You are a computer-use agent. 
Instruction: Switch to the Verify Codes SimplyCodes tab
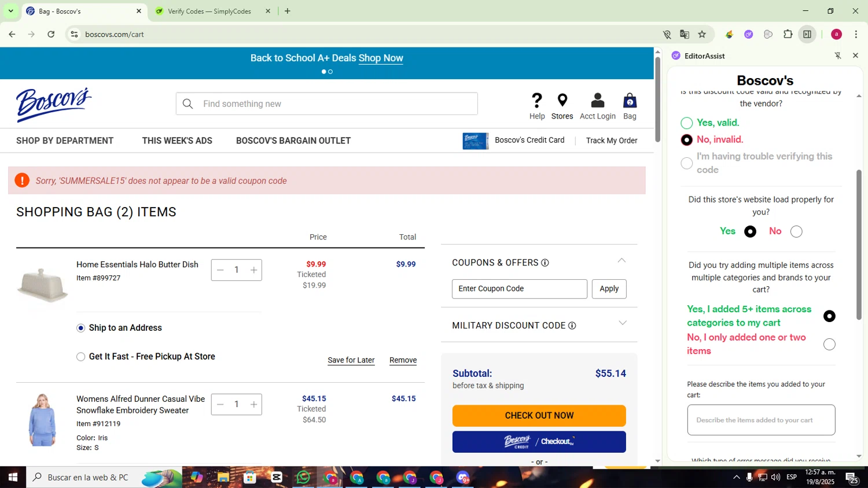212,11
